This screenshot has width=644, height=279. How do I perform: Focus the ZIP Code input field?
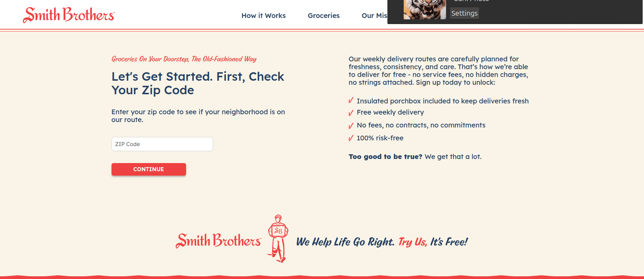pos(162,144)
